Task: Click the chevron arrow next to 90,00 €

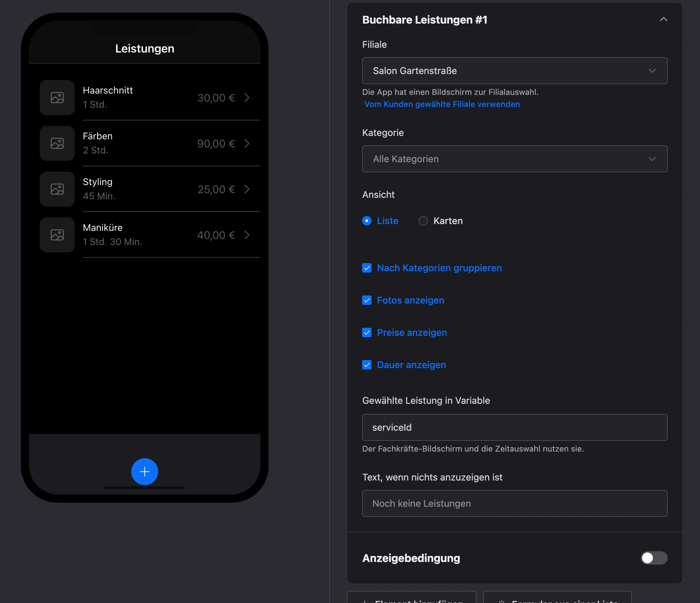Action: click(x=247, y=143)
